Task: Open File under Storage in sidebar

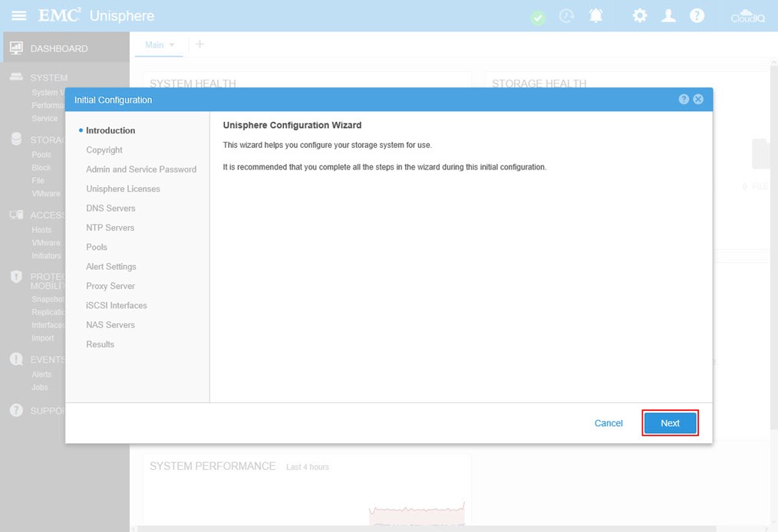Action: (x=38, y=180)
